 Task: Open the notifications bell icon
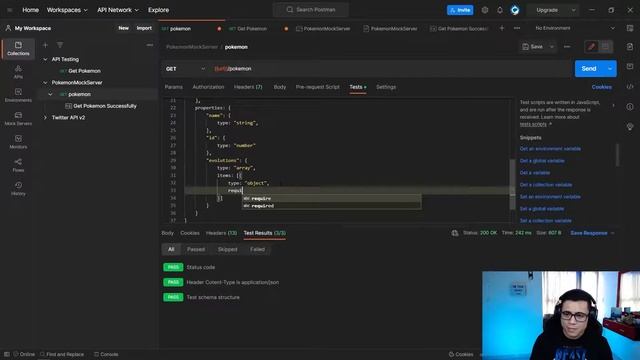(500, 10)
